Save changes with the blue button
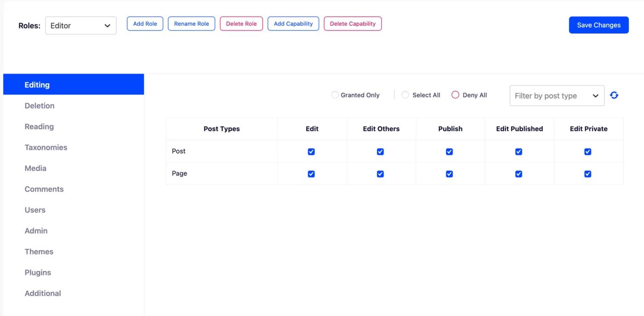The width and height of the screenshot is (644, 316). [599, 25]
